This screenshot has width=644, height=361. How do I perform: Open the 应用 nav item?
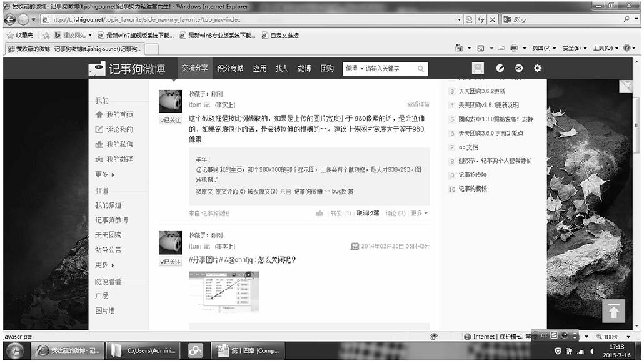pos(259,69)
